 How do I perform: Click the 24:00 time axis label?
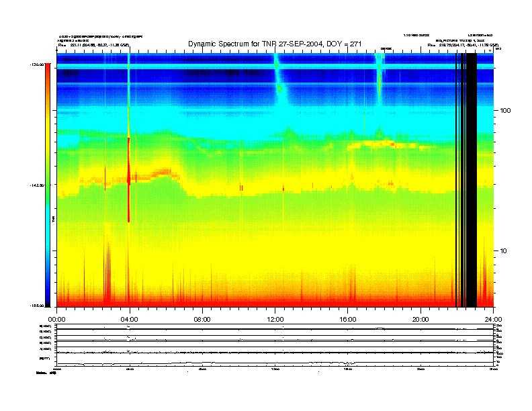point(493,320)
